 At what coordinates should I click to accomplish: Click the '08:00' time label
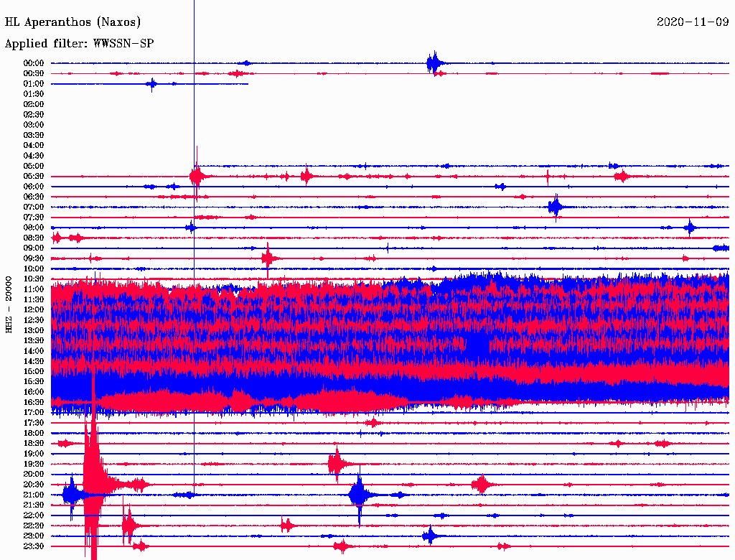tap(34, 228)
